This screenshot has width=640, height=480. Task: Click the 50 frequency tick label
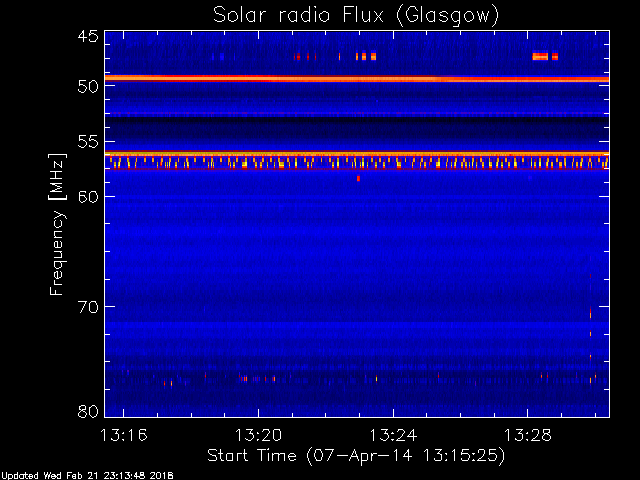point(88,86)
